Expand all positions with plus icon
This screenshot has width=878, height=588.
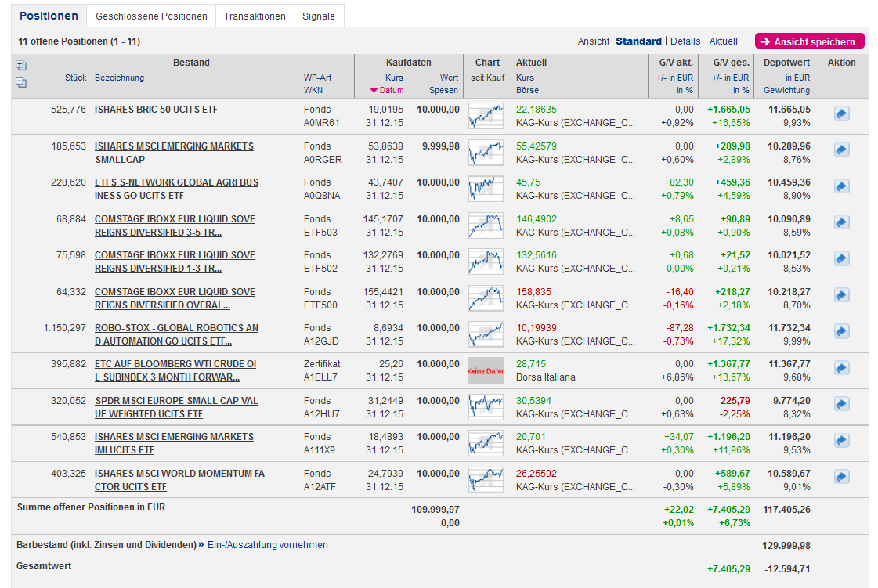point(21,65)
